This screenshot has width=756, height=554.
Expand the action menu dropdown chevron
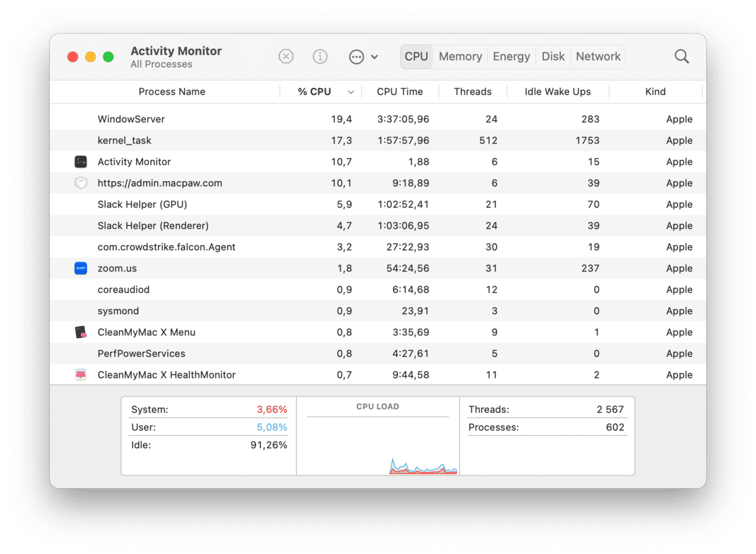coord(374,57)
